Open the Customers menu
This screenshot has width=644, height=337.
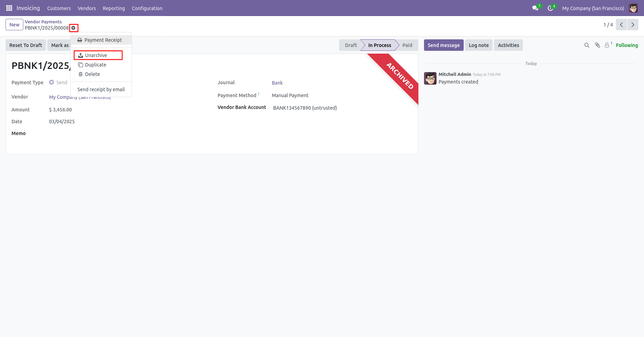point(59,8)
